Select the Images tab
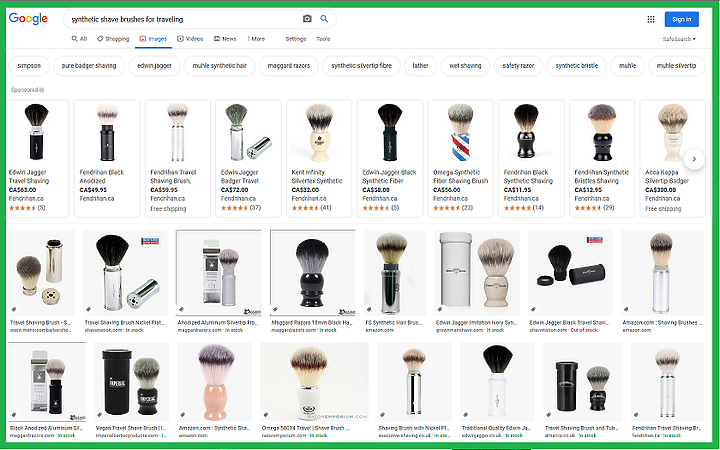 coord(153,39)
